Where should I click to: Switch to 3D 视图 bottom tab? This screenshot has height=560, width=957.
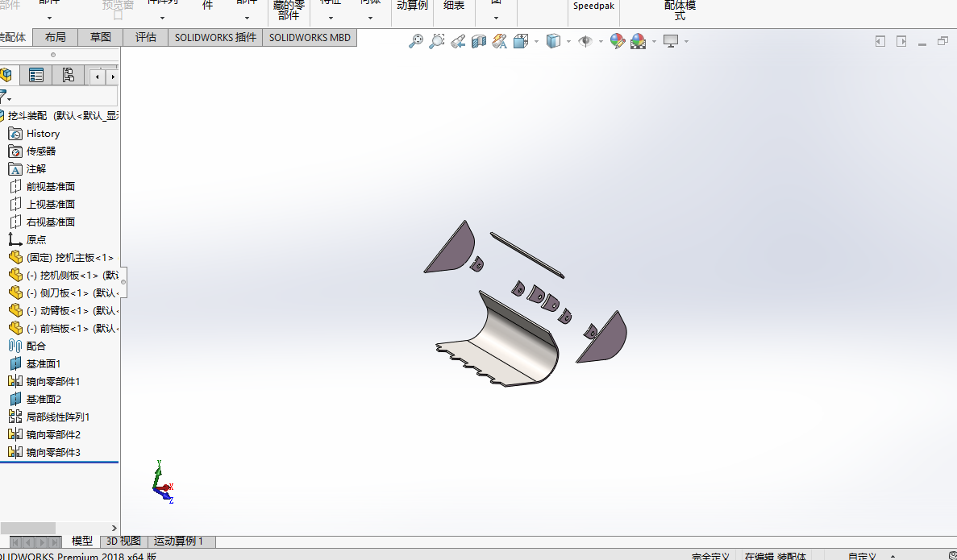[123, 541]
